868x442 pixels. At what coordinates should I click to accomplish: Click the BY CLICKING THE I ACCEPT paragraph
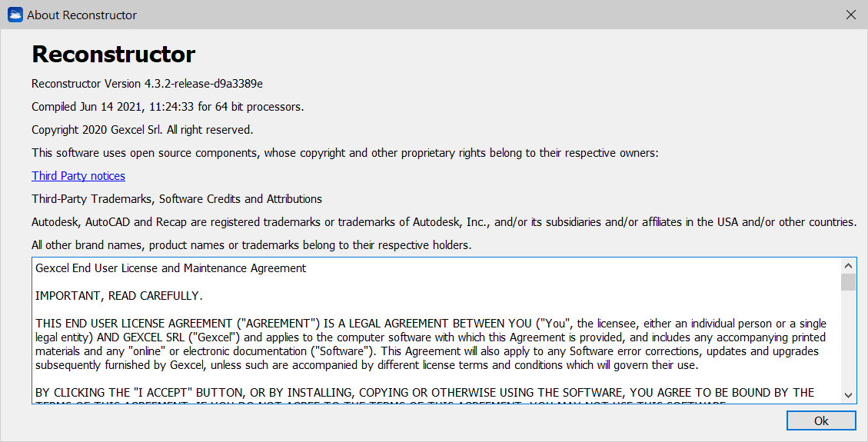pos(424,393)
